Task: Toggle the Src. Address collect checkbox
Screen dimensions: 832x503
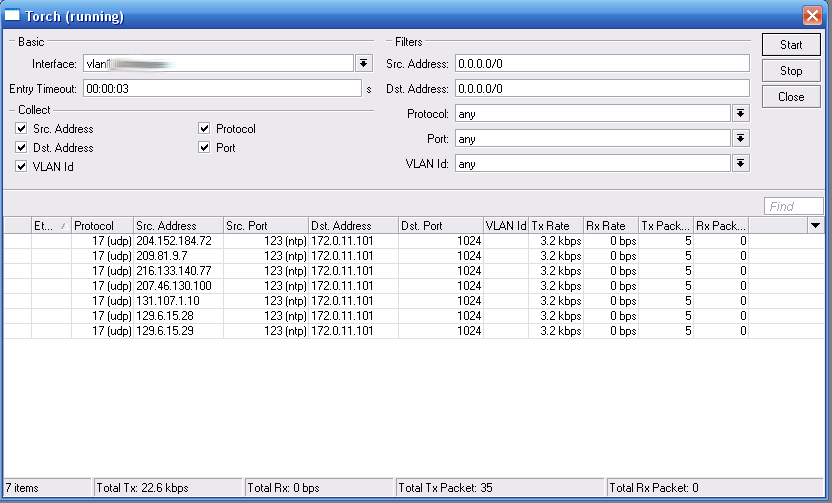Action: click(x=21, y=128)
